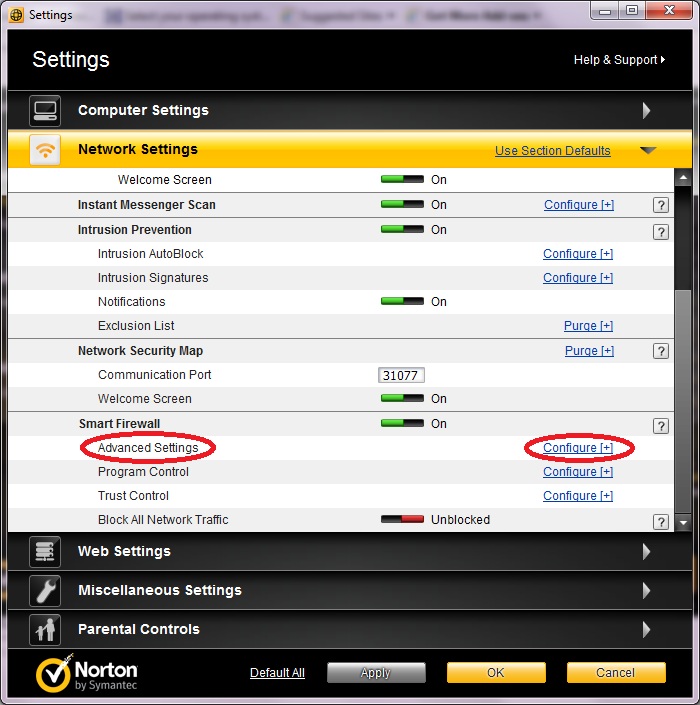Click the Advanced Settings label
This screenshot has height=705, width=700.
(x=148, y=448)
